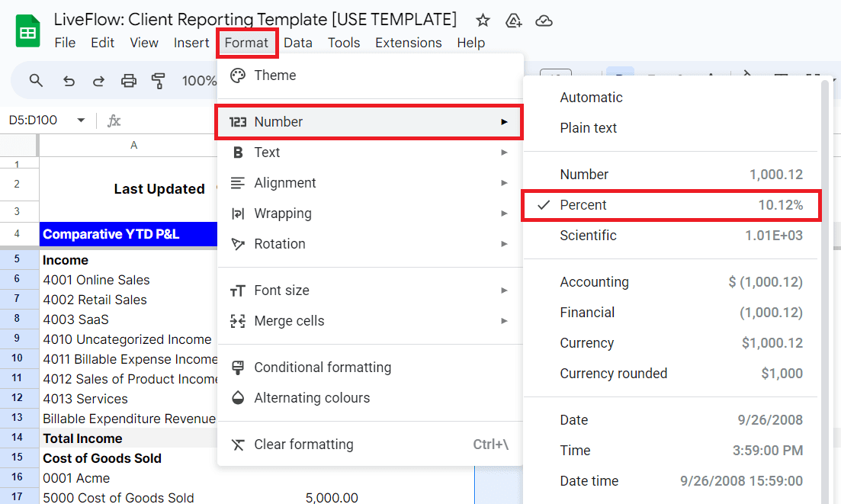This screenshot has width=841, height=504.
Task: Click the undo arrow in the toolbar
Action: pyautogui.click(x=69, y=81)
